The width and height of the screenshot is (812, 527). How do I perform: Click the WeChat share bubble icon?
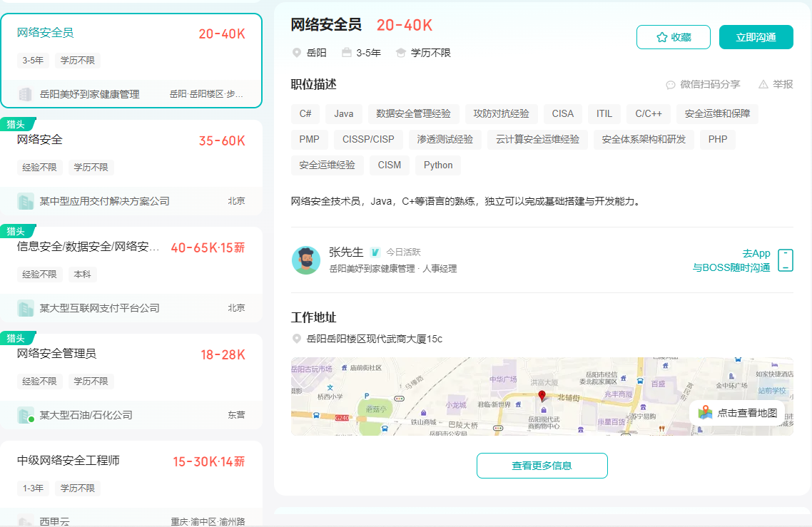click(671, 84)
